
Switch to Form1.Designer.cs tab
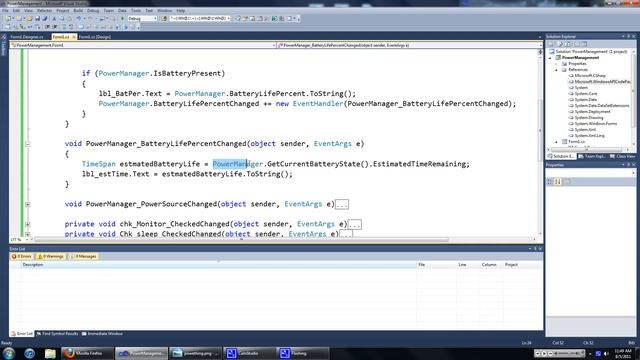click(27, 37)
